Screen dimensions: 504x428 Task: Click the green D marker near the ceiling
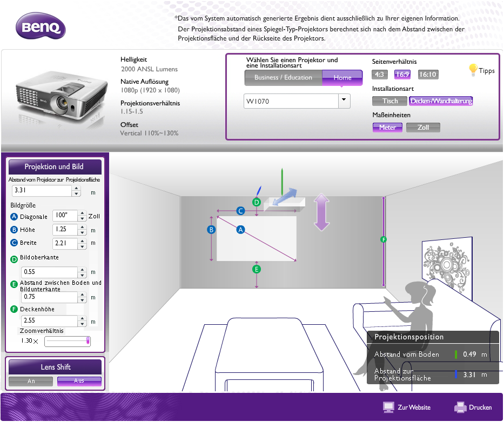coord(256,202)
